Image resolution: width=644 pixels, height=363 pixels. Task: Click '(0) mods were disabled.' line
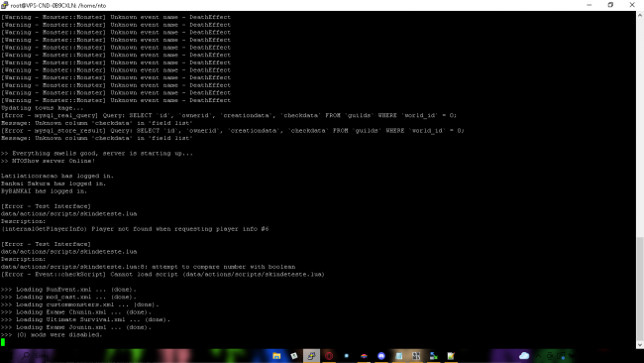(x=52, y=334)
